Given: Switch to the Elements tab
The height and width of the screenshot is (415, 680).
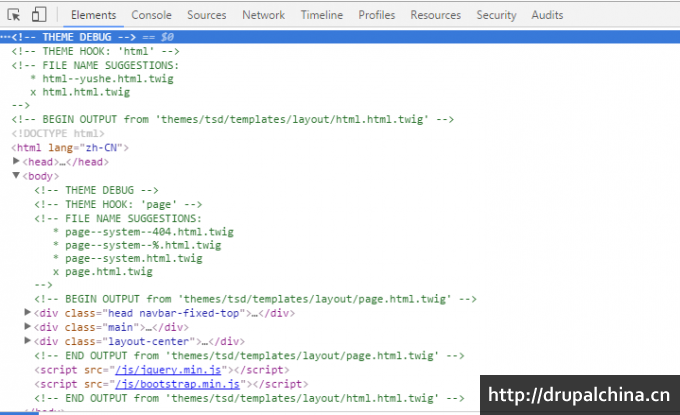Looking at the screenshot, I should click(x=93, y=15).
